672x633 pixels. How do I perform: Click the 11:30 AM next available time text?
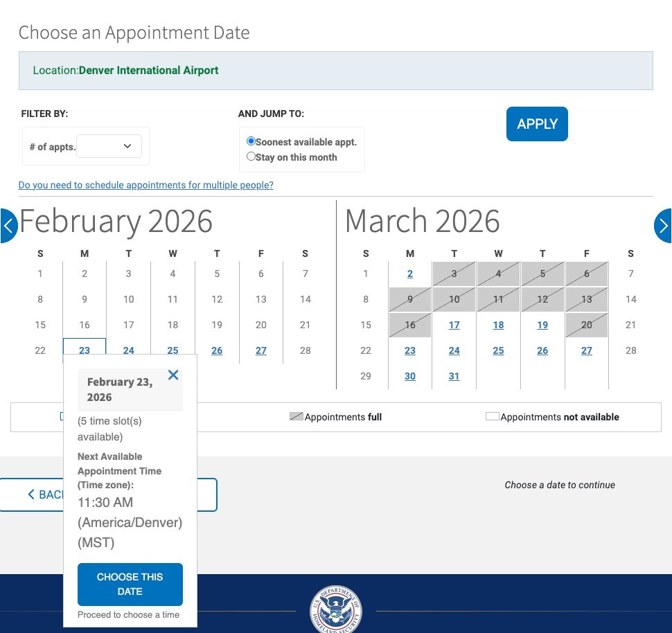105,502
